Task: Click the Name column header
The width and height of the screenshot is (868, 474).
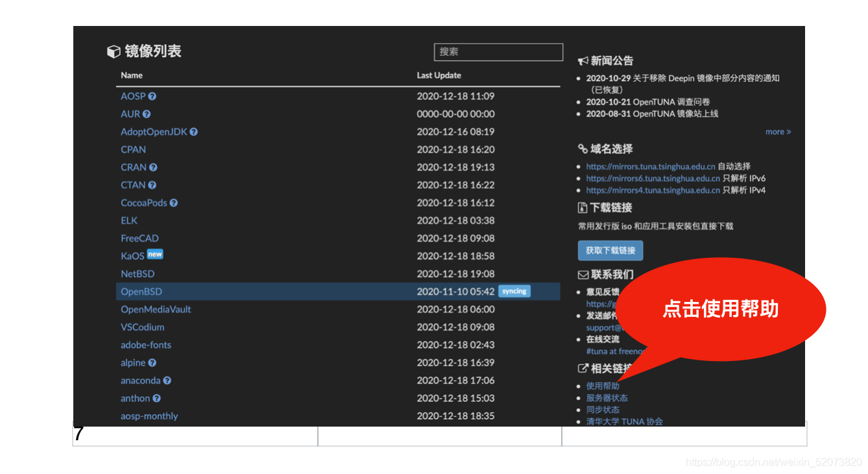Action: pos(132,75)
